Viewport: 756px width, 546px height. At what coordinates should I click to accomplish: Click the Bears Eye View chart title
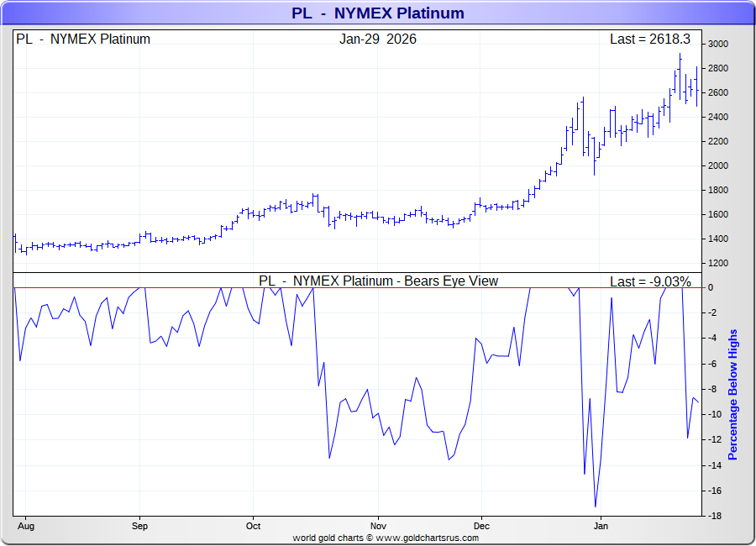tap(378, 281)
